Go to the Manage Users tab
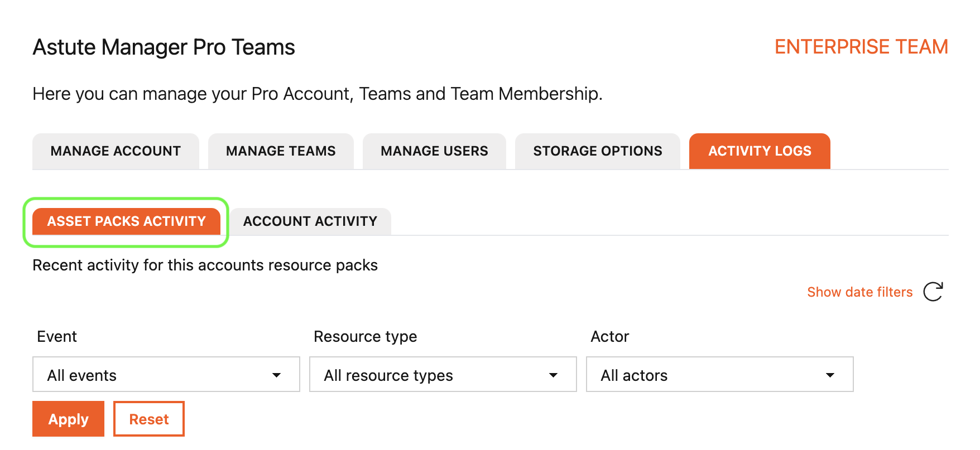980x450 pixels. (434, 151)
